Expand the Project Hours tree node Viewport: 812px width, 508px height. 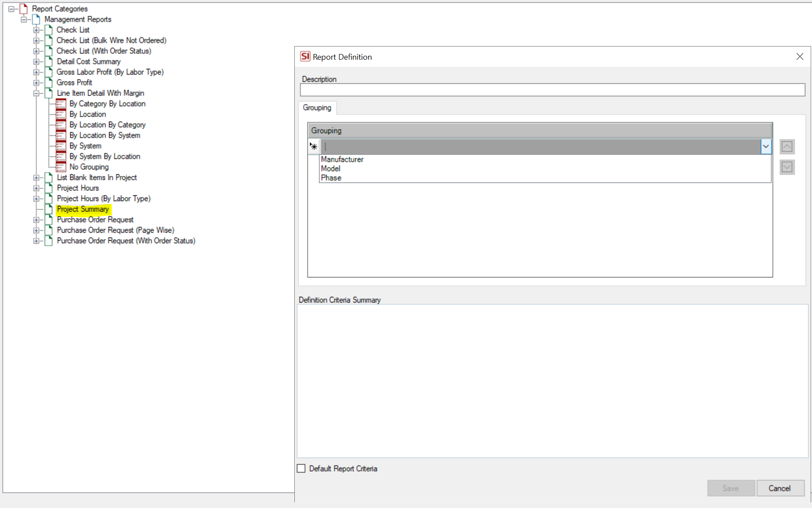coord(36,188)
